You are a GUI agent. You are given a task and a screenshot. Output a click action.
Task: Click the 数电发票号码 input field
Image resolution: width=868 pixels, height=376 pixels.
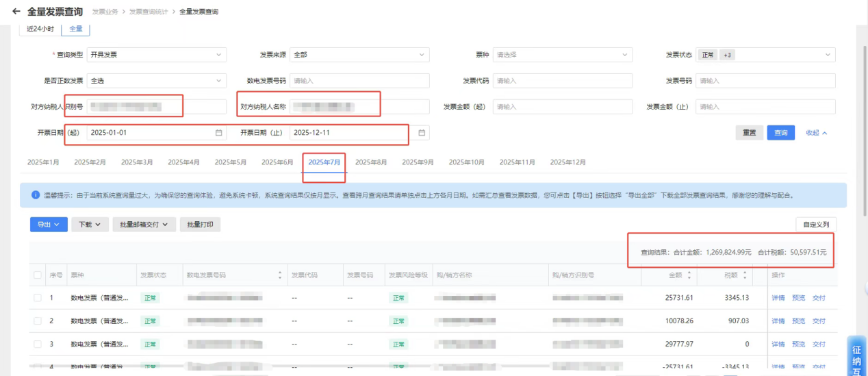pos(359,81)
